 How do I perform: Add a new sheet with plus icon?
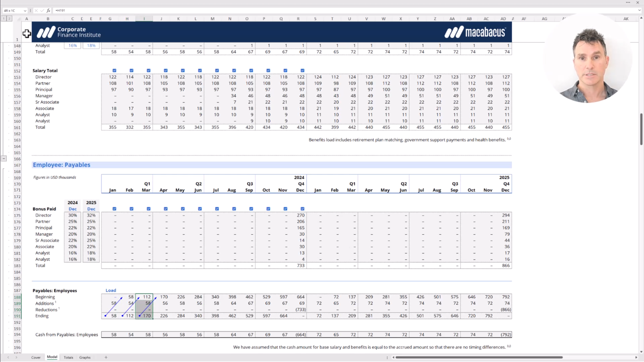(106, 358)
